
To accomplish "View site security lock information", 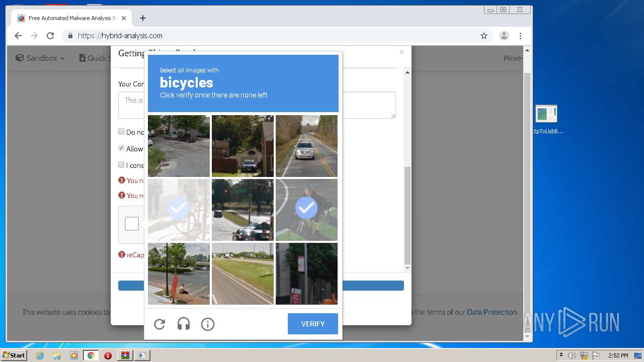I will 70,36.
